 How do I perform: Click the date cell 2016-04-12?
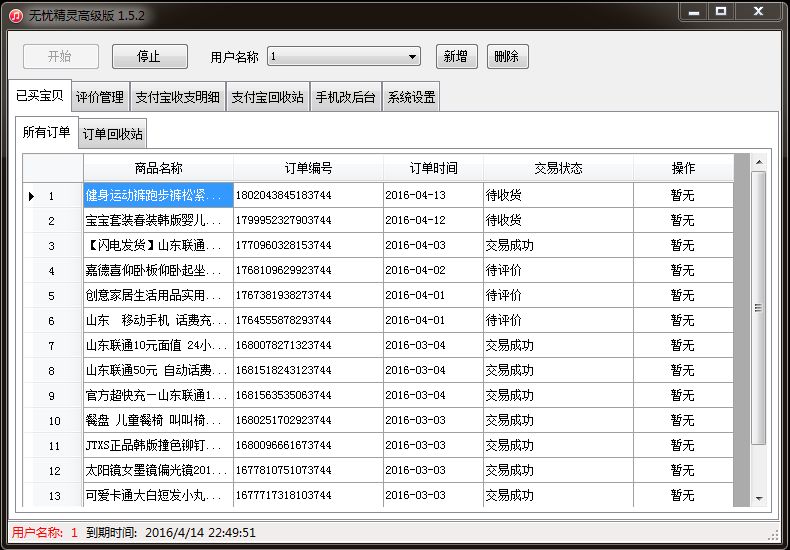[x=433, y=221]
